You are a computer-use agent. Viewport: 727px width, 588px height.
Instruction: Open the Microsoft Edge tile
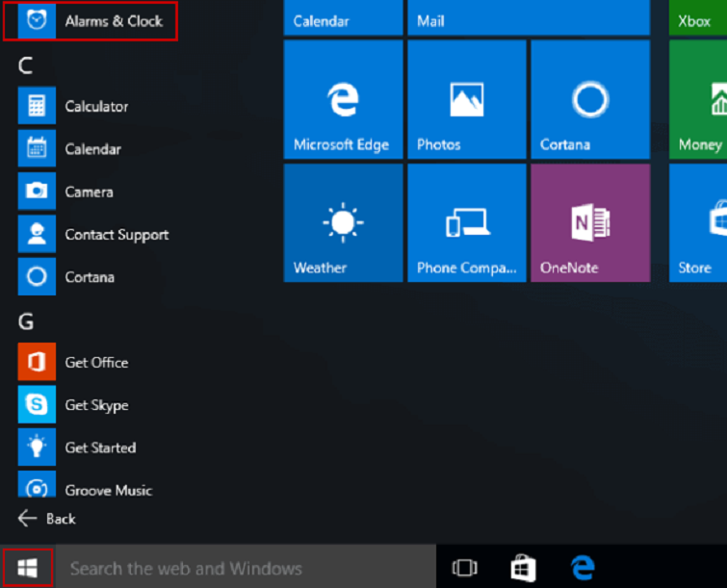(343, 99)
